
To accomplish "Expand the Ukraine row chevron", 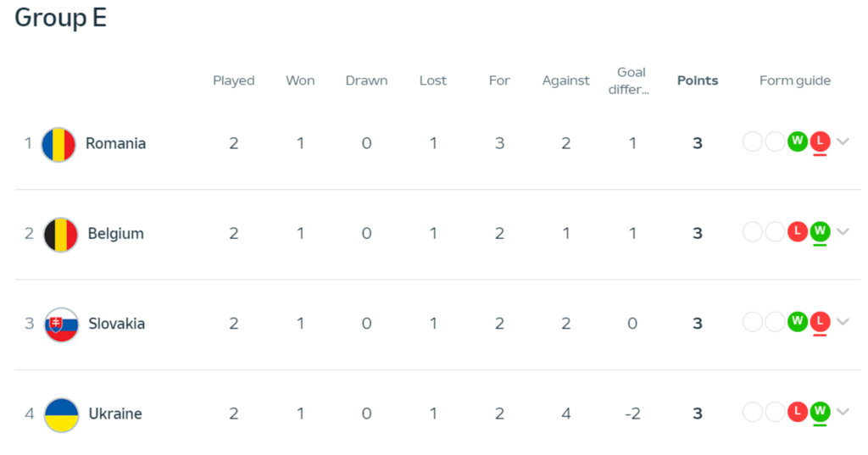I will pyautogui.click(x=843, y=412).
